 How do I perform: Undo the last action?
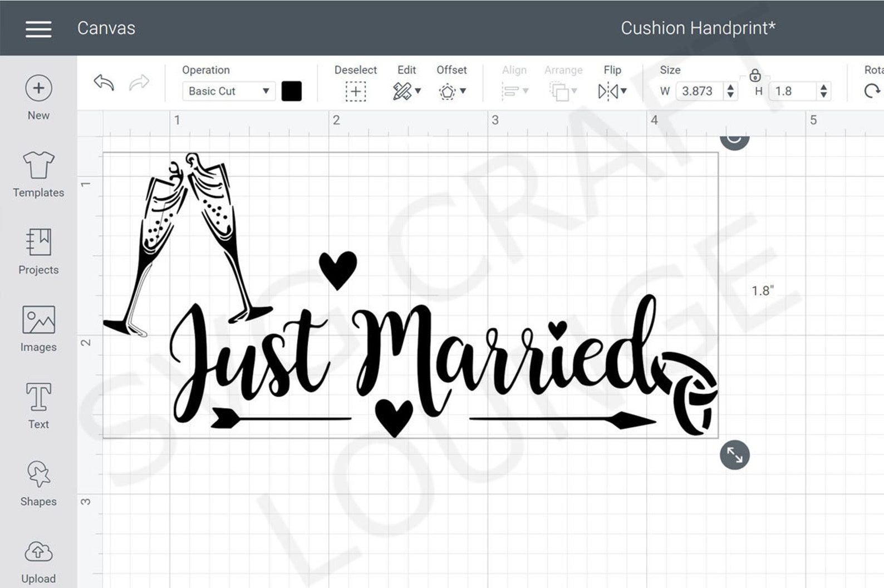pos(104,82)
